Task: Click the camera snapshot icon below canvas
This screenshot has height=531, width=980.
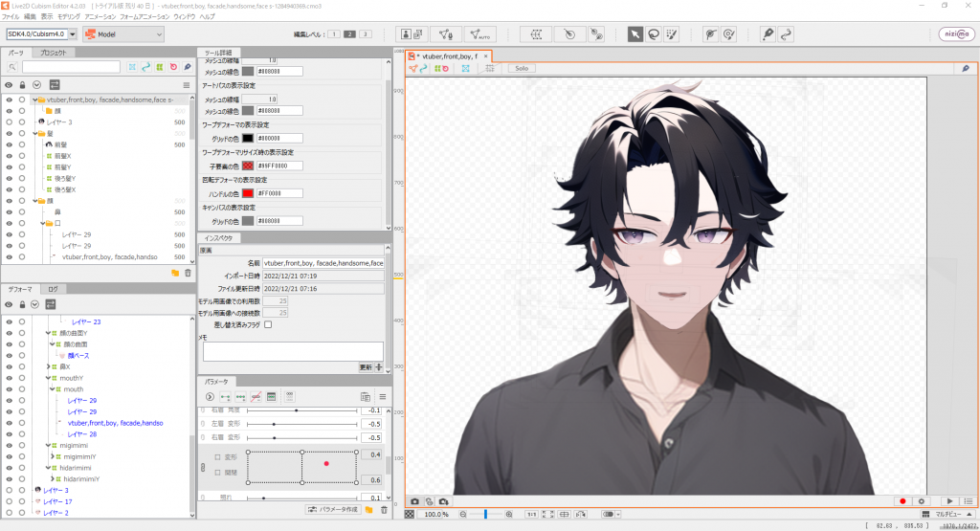Action: [x=414, y=501]
